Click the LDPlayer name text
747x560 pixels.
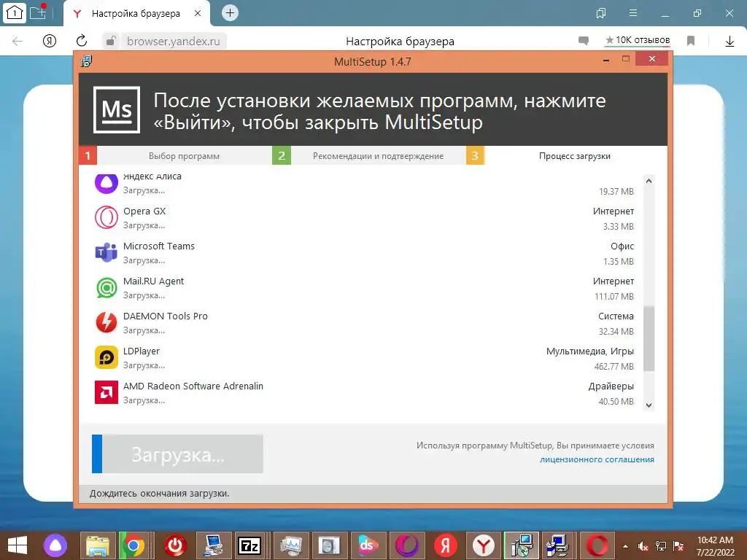coord(141,351)
